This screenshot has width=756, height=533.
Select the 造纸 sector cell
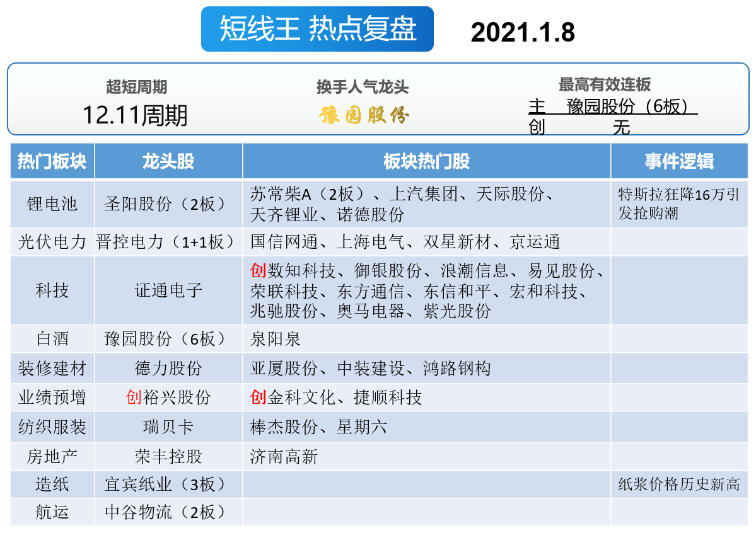point(52,484)
